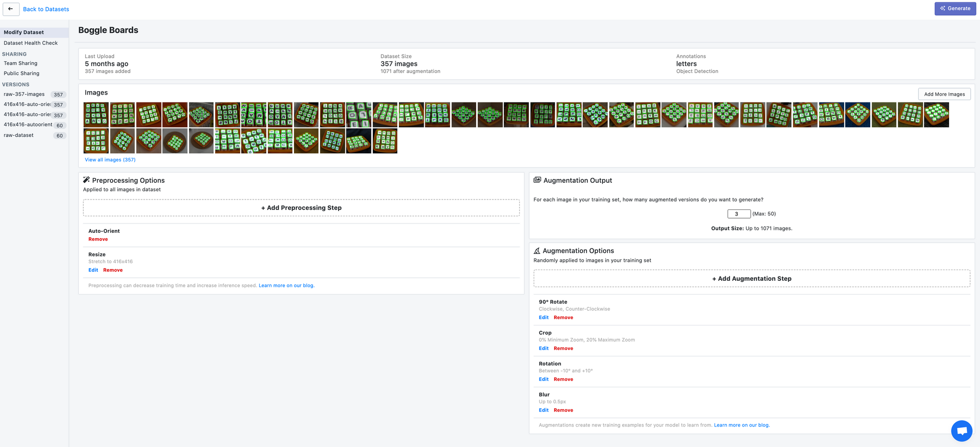
Task: Click the Augmentation Options panel icon
Action: coord(538,250)
